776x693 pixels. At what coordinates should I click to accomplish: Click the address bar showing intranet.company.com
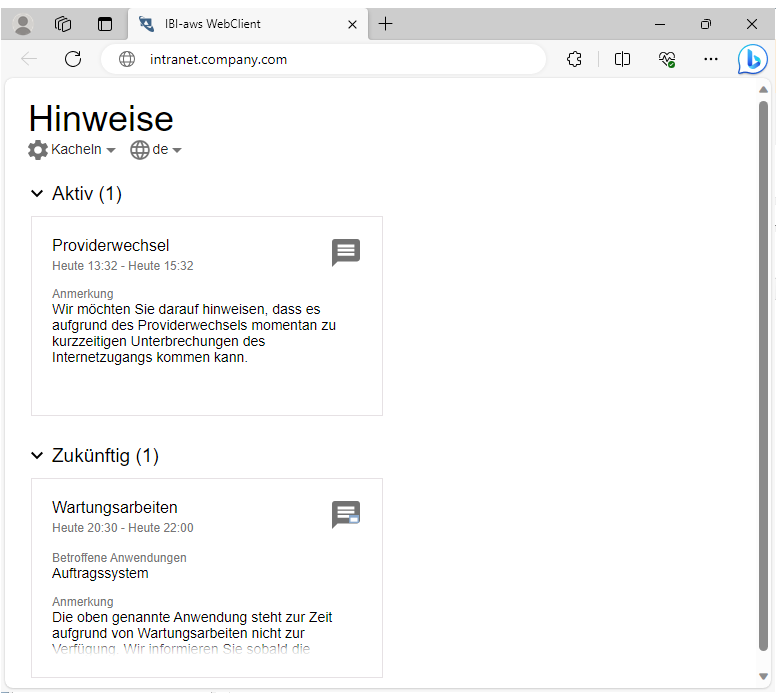click(330, 59)
